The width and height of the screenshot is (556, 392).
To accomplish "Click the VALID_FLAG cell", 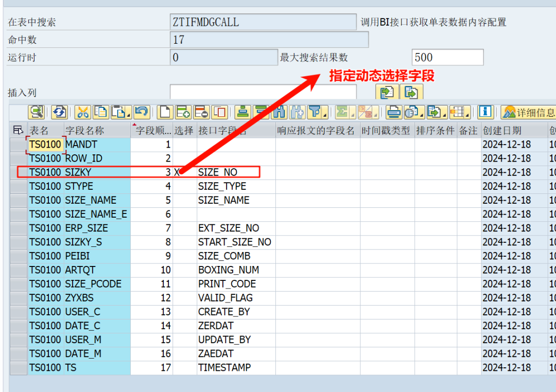I will pos(236,298).
